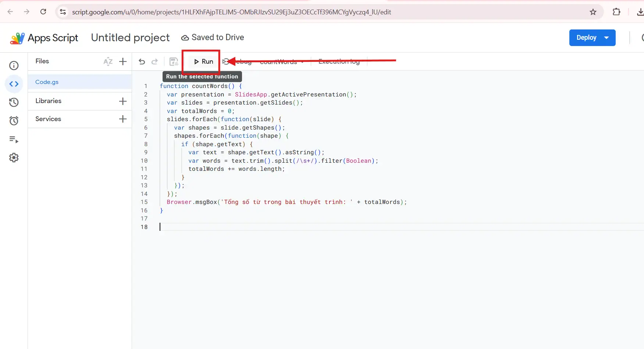Screen dimensions: 644x349
Task: Click the Run button
Action: click(203, 61)
